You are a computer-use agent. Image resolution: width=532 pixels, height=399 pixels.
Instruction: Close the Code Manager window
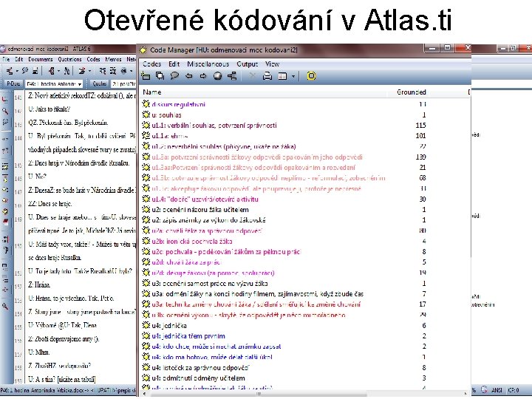coord(468,48)
